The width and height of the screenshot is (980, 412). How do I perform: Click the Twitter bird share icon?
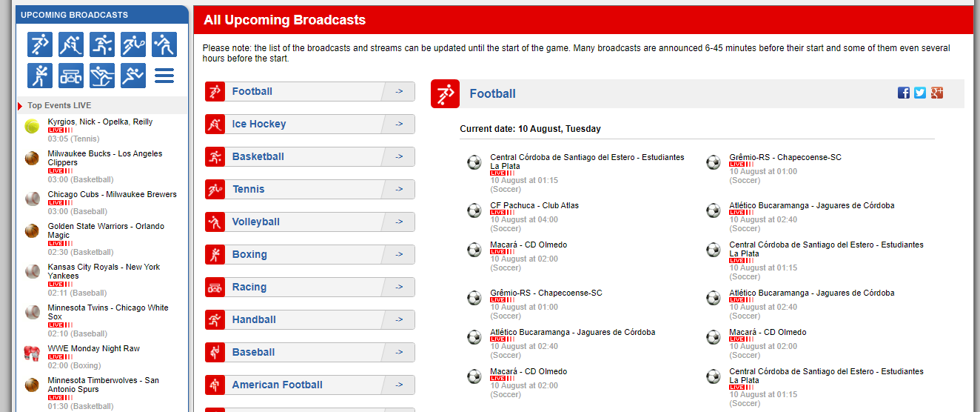(920, 93)
